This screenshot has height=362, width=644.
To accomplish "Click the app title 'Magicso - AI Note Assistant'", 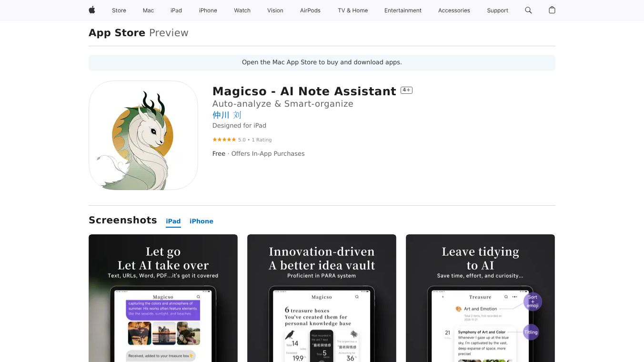I will click(304, 91).
